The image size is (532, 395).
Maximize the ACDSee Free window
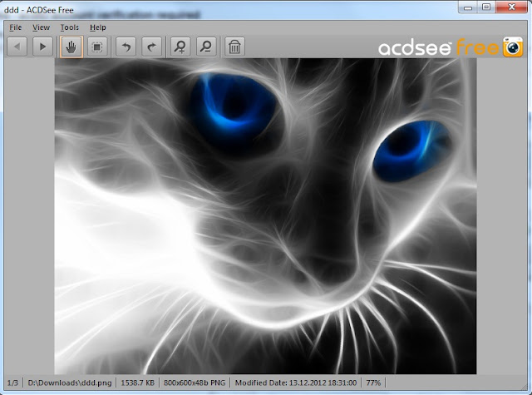[x=486, y=7]
